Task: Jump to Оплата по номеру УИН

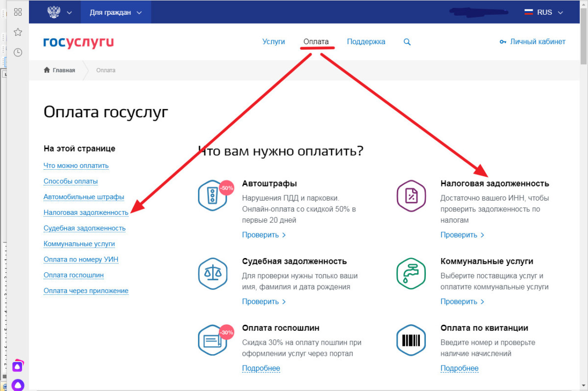Action: coord(81,259)
